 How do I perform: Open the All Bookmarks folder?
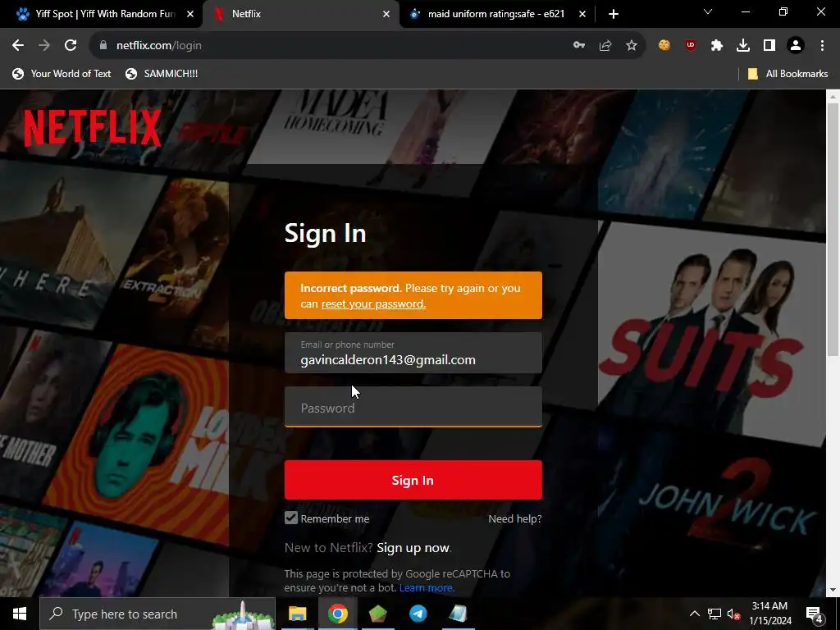[x=787, y=74]
